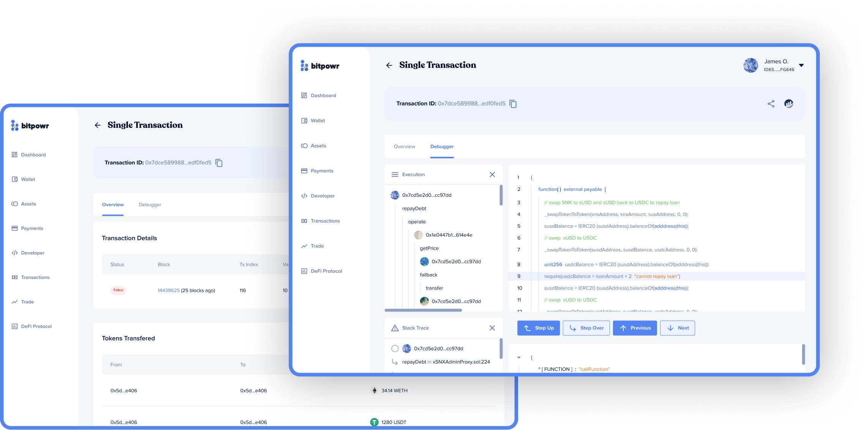Screen dimensions: 868x430
Task: Click the Execution panel horizontal scrollbar
Action: tap(423, 310)
